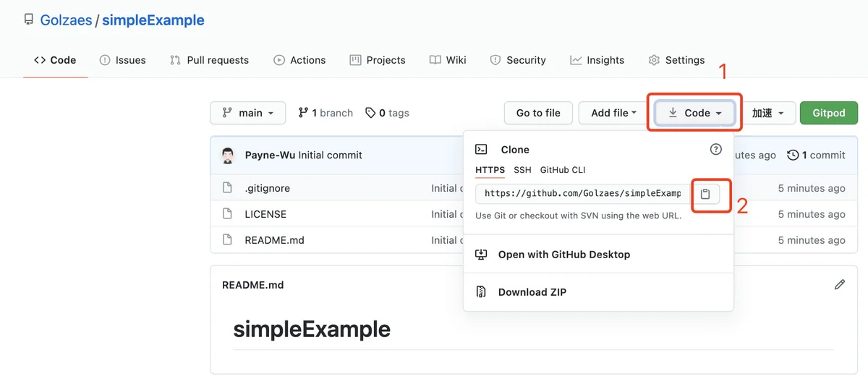Open the simpleExample repository link
The height and width of the screenshot is (379, 868).
153,20
